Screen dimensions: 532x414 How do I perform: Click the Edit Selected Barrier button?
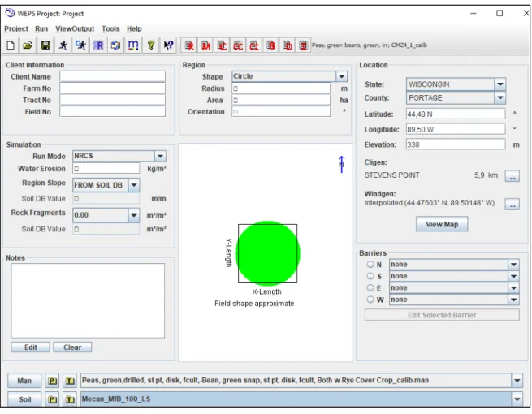[442, 315]
